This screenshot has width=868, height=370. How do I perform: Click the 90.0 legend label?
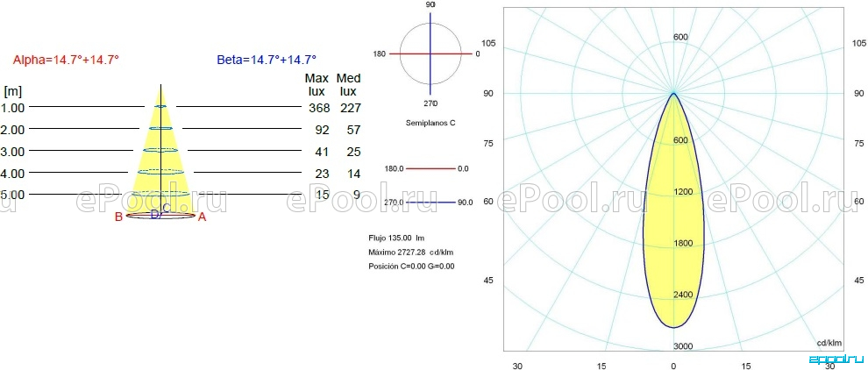pos(465,203)
